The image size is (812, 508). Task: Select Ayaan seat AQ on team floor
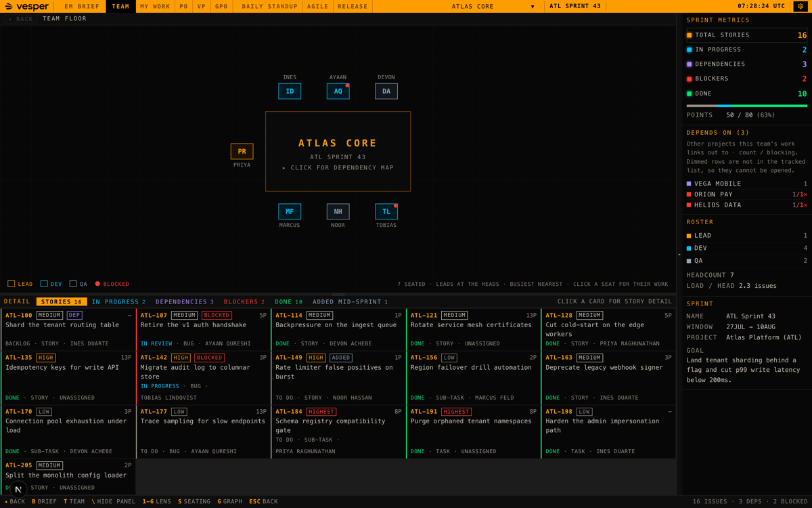(338, 91)
